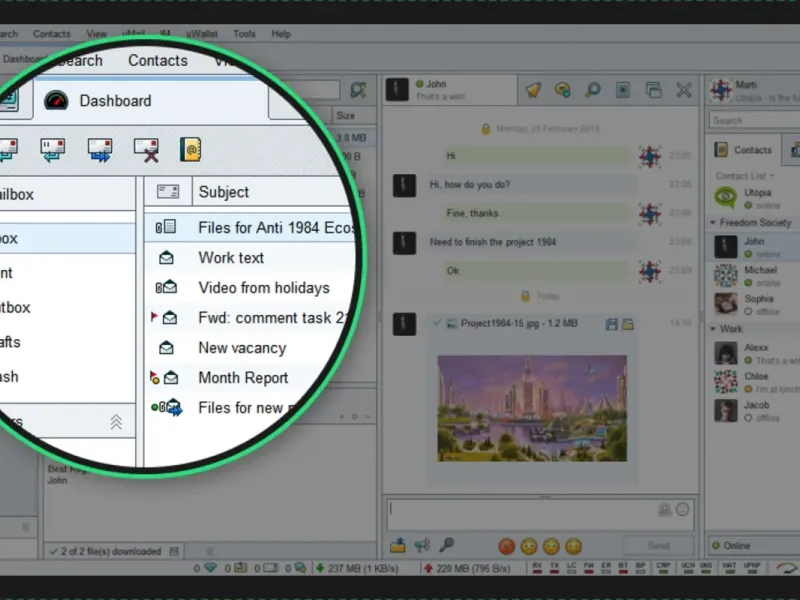Screen dimensions: 800x600
Task: Open the emoji picker inside message field
Action: [x=683, y=509]
